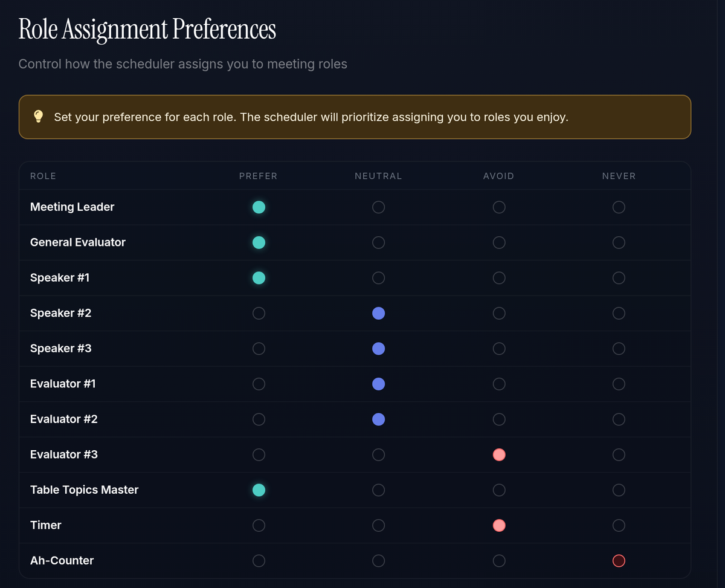The width and height of the screenshot is (725, 588).
Task: Click the PREFER column header
Action: coord(259,176)
